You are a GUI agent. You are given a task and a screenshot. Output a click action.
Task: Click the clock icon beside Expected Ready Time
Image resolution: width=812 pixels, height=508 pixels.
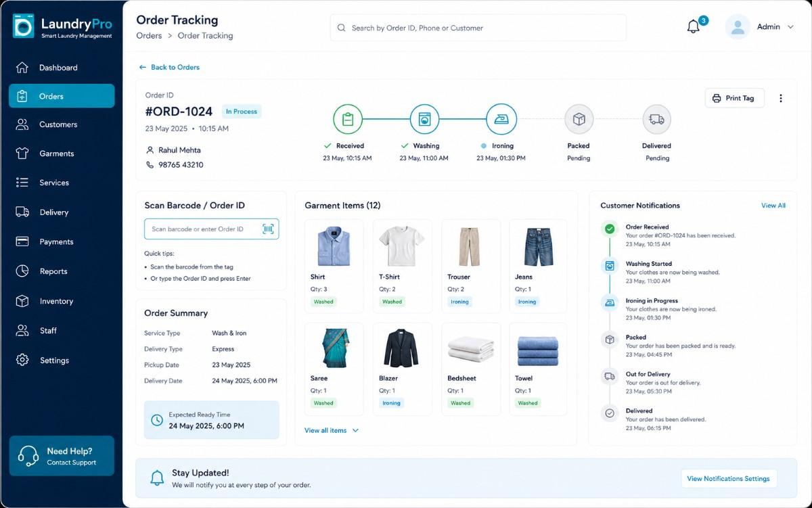(157, 420)
